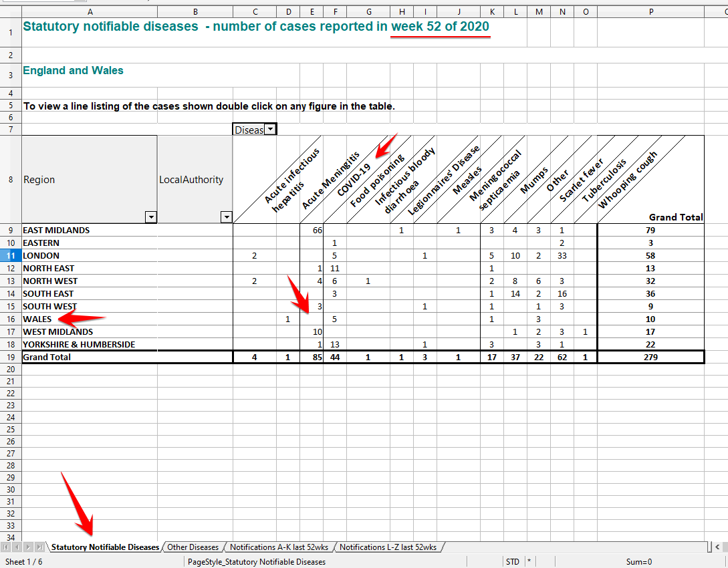The height and width of the screenshot is (568, 728).
Task: Select the WALES region cell
Action: click(37, 319)
